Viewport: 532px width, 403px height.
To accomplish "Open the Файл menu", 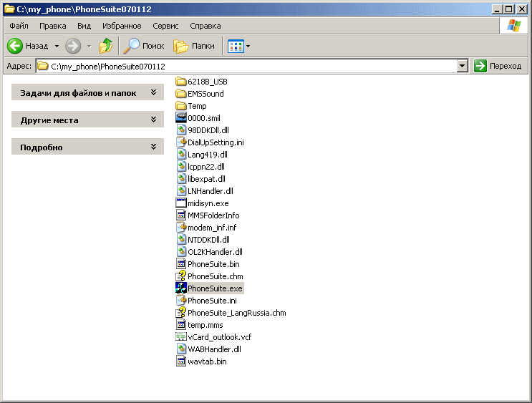I will click(x=19, y=26).
